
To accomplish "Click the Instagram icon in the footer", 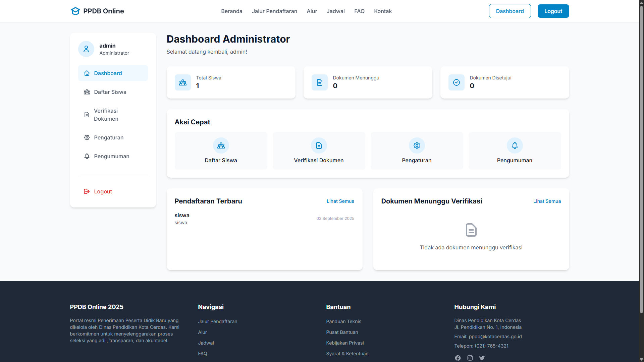I will [x=470, y=358].
